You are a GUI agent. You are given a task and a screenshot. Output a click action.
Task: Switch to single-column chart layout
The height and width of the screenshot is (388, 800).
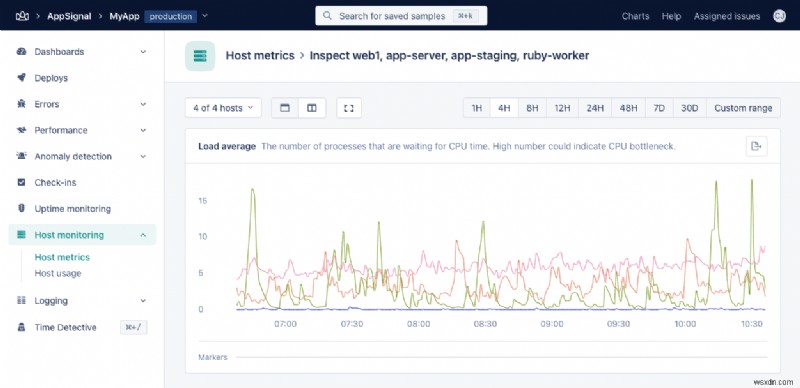coord(285,108)
